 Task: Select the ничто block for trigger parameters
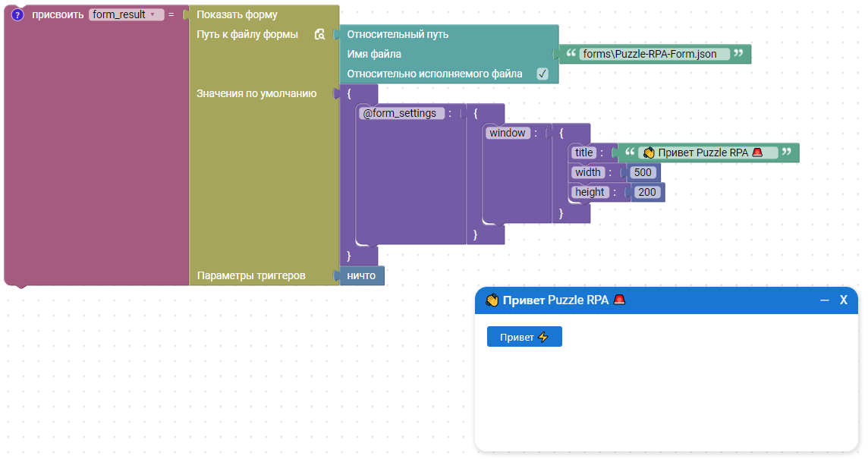point(362,275)
